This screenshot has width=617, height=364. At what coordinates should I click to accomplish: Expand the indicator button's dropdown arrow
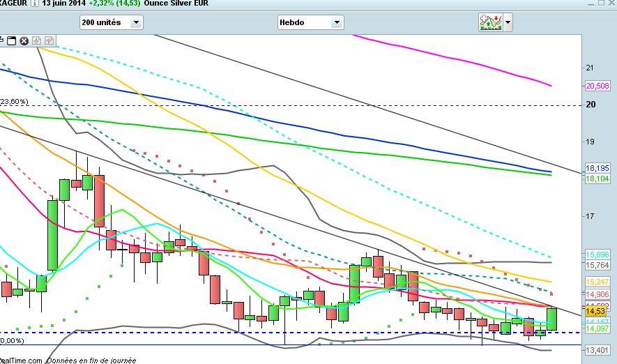point(508,22)
